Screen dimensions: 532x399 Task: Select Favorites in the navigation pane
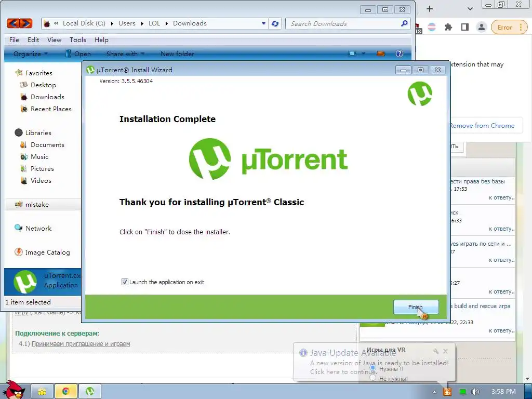click(x=38, y=73)
